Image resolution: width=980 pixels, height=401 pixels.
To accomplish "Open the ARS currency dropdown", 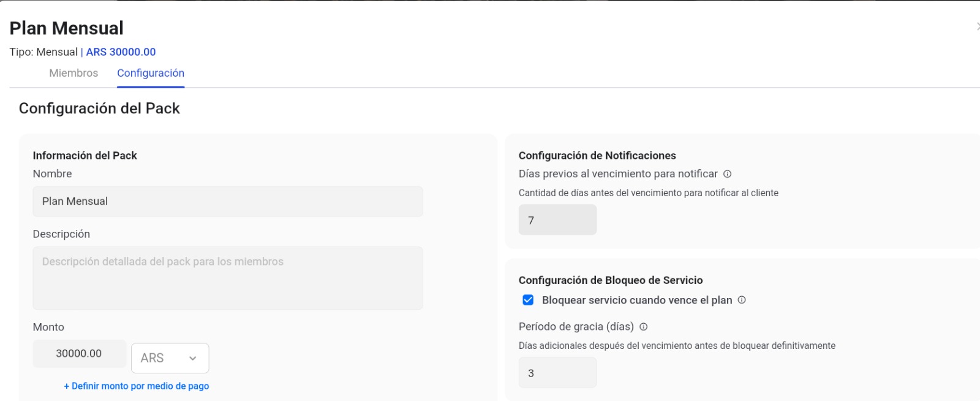I will pos(170,358).
